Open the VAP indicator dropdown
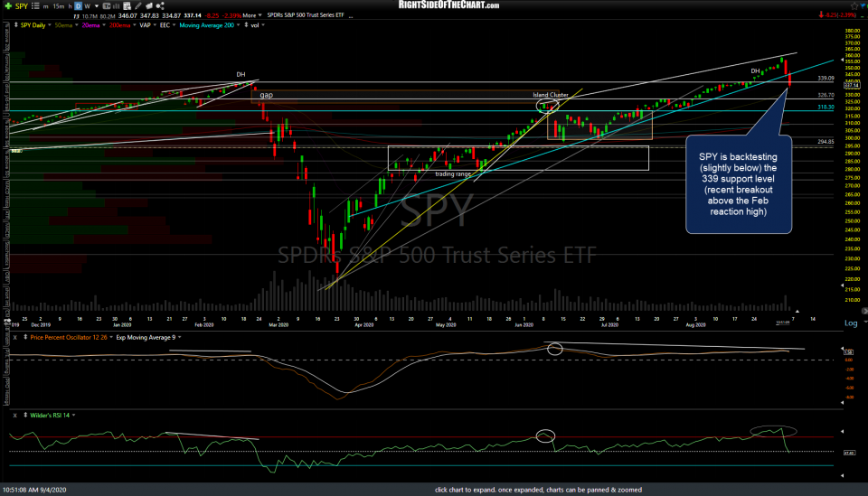The image size is (868, 496). [x=155, y=25]
